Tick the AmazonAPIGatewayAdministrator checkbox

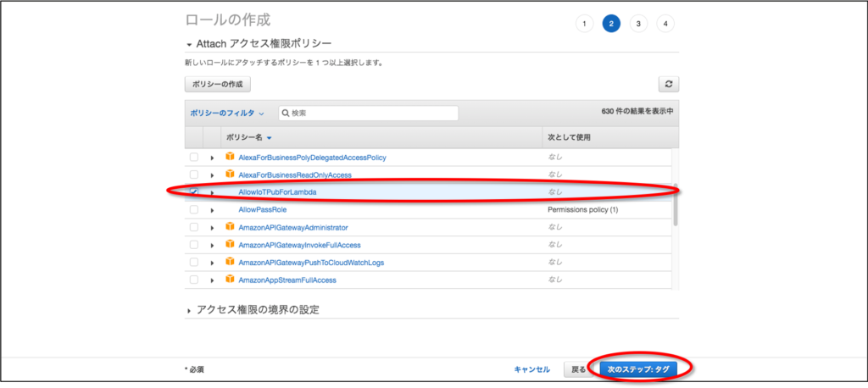(x=194, y=227)
